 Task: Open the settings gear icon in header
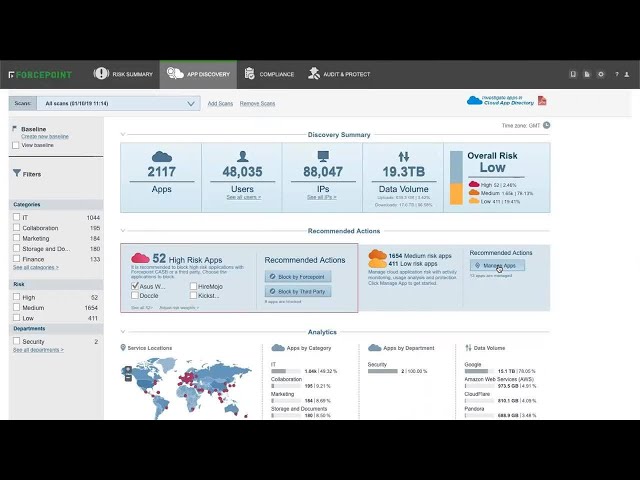601,74
